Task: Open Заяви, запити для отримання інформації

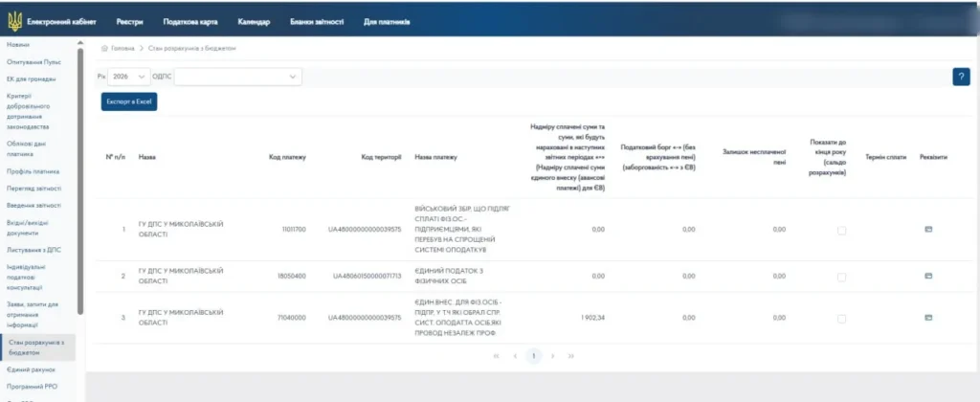Action: [33, 315]
